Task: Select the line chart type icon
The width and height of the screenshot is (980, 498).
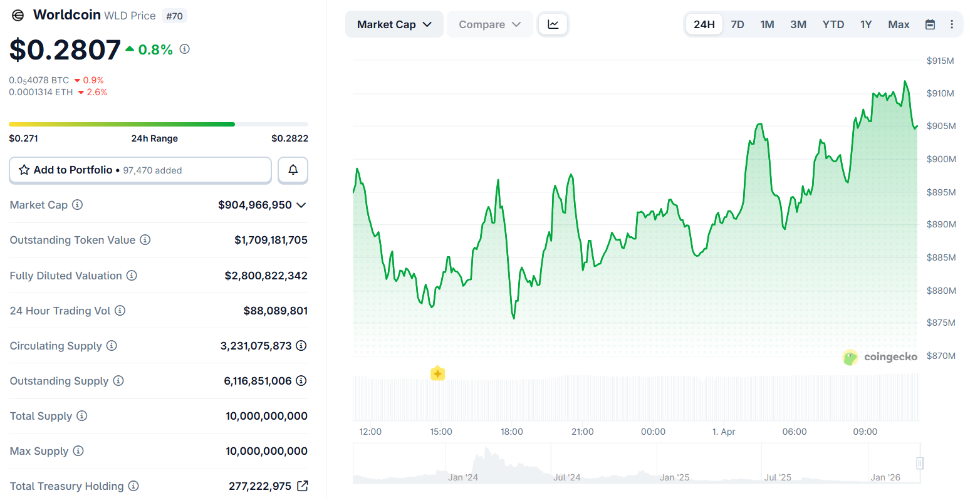Action: [x=553, y=24]
